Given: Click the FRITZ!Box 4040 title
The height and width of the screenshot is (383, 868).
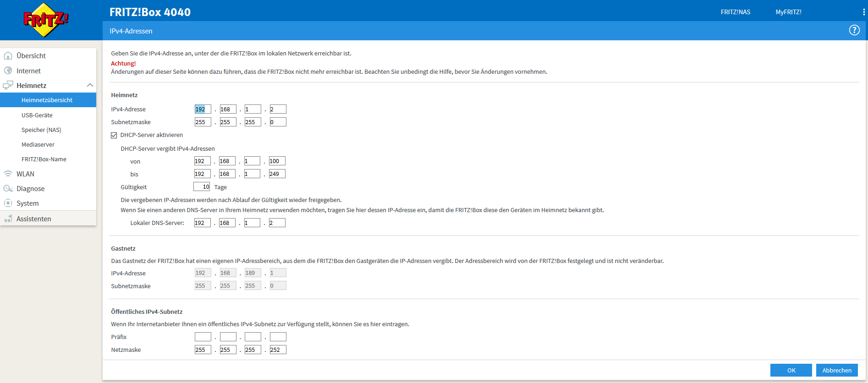Looking at the screenshot, I should click(x=150, y=12).
